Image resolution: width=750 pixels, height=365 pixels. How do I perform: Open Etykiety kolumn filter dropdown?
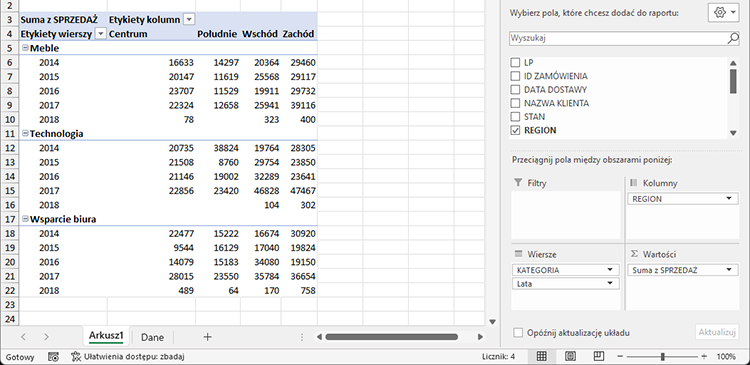(189, 20)
